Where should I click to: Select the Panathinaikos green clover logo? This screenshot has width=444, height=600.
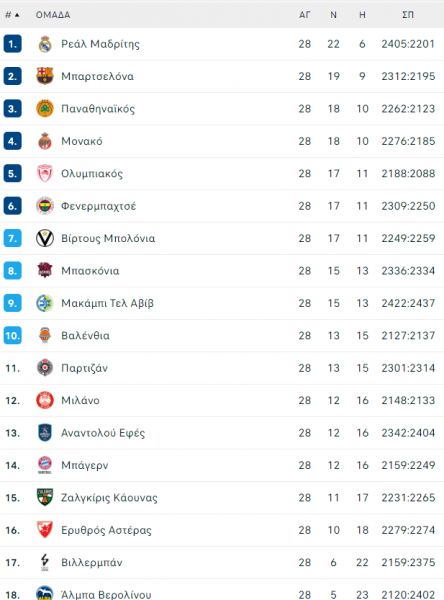point(45,109)
